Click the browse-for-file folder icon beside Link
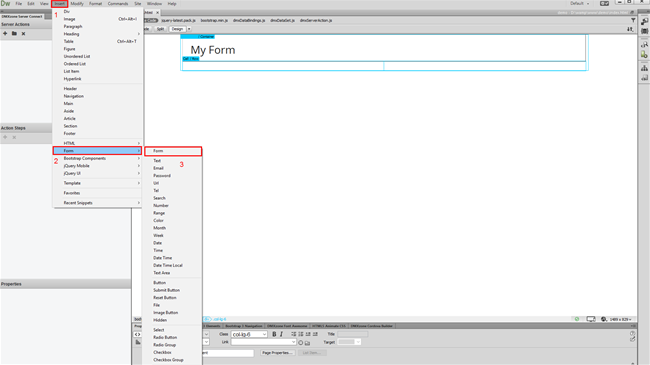The image size is (650, 365). [x=307, y=343]
